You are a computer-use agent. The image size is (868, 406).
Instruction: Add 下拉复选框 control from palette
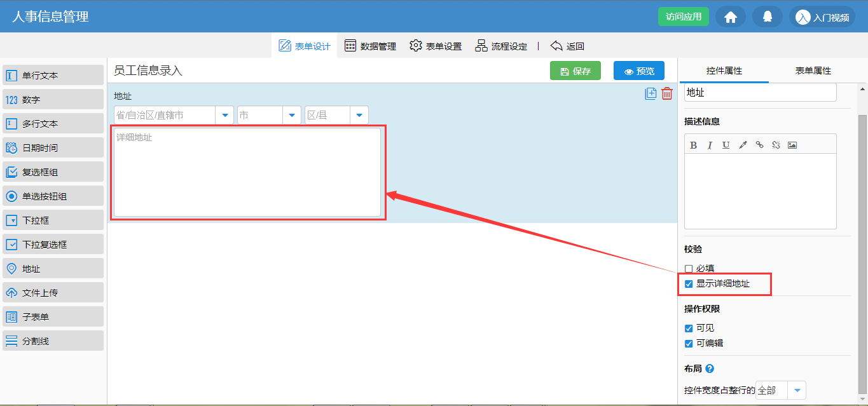(53, 244)
